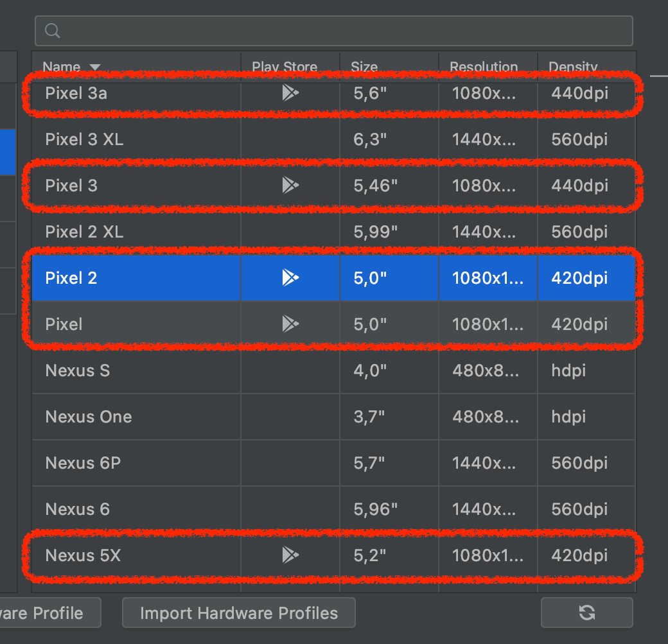The height and width of the screenshot is (644, 668).
Task: Click the Density column header
Action: point(572,67)
